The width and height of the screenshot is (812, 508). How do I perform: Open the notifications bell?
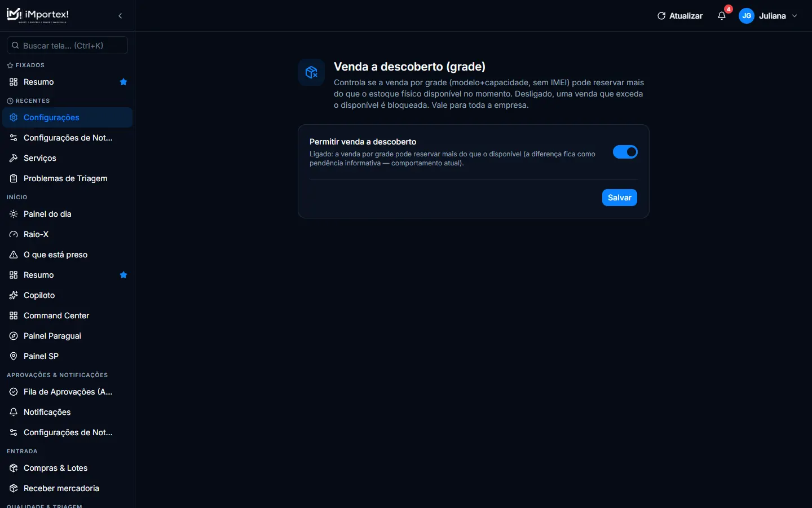pyautogui.click(x=722, y=16)
